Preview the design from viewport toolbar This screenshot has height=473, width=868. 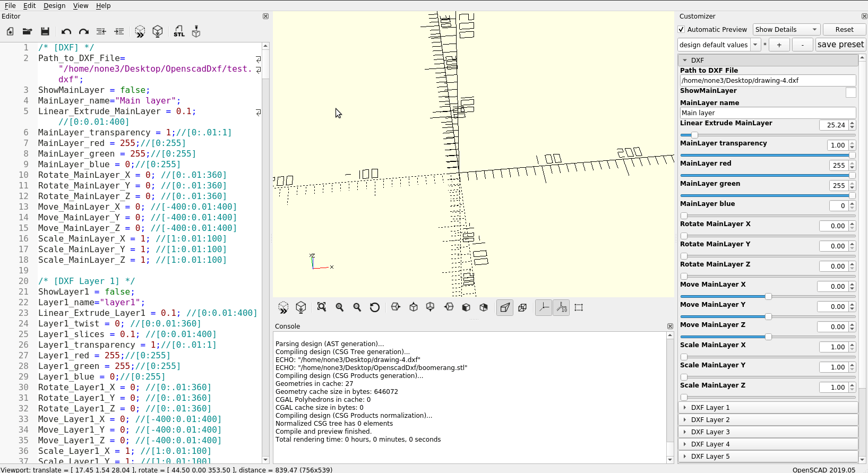[283, 307]
